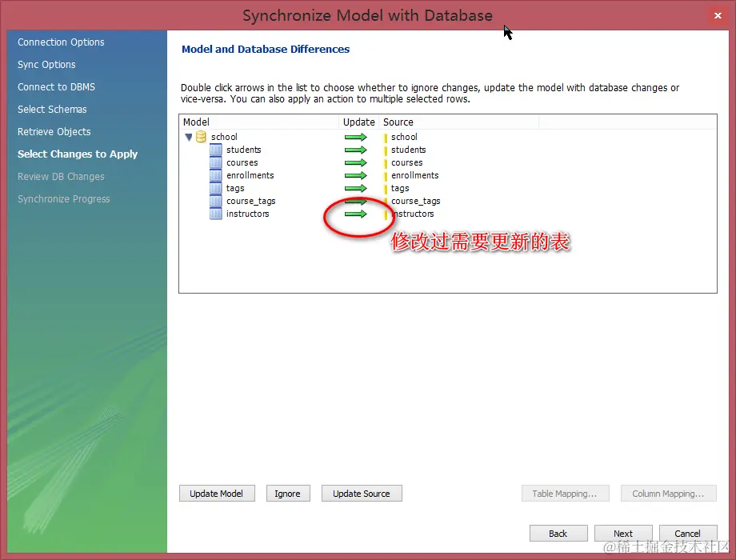Viewport: 736px width, 560px height.
Task: Click source entry tags
Action: point(400,188)
